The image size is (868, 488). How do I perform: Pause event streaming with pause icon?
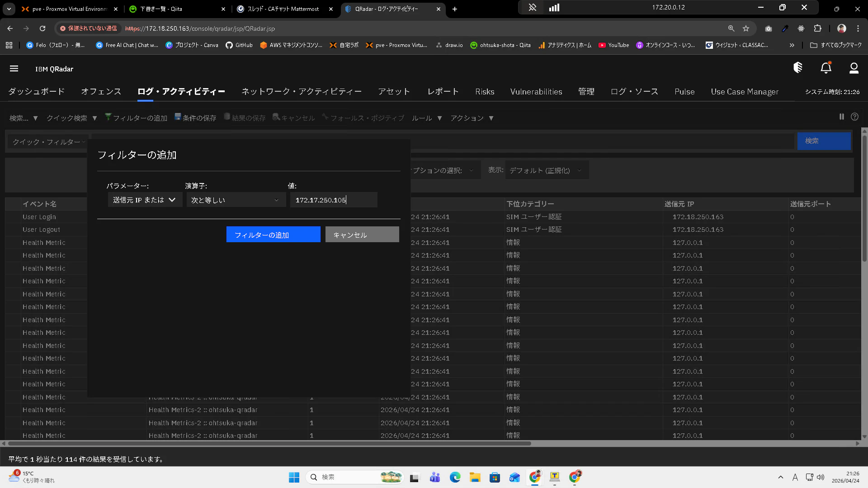pos(841,117)
